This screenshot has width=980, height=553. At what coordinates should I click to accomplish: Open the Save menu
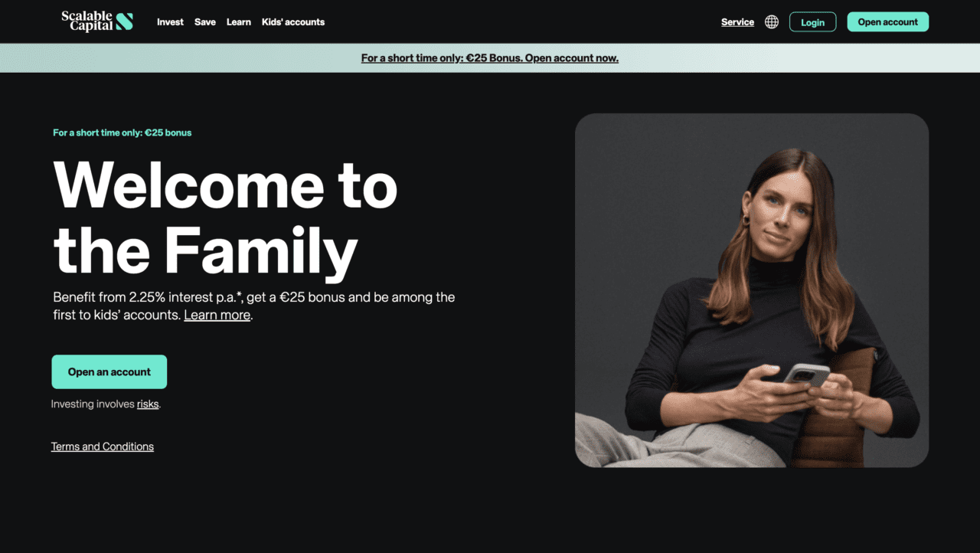tap(205, 22)
